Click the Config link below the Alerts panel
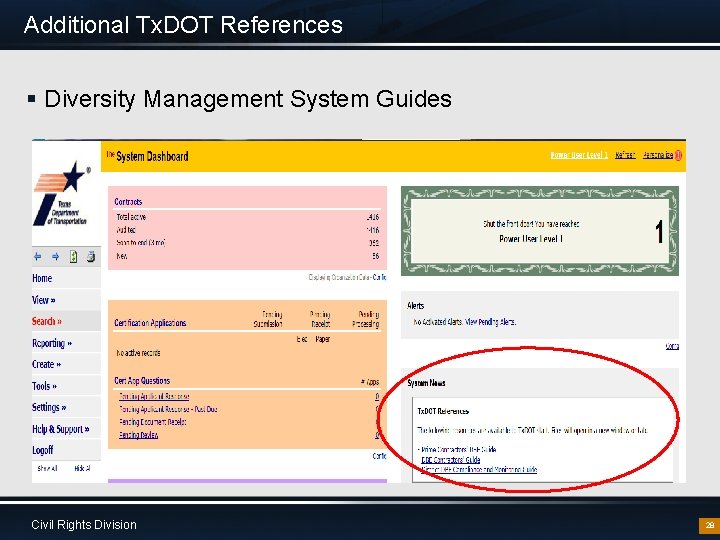Screen dimensions: 720x540 672,346
